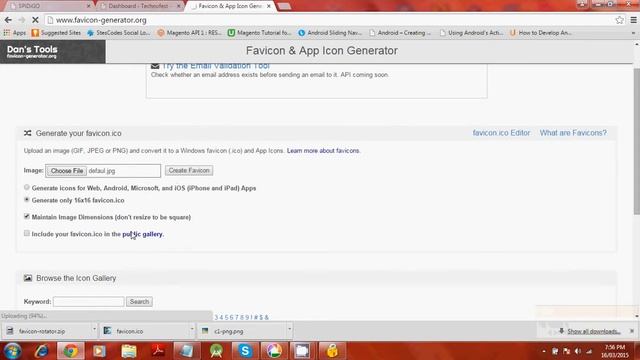640x360 pixels.
Task: Click the taskbar clock showing 7:56 PM
Action: click(615, 351)
